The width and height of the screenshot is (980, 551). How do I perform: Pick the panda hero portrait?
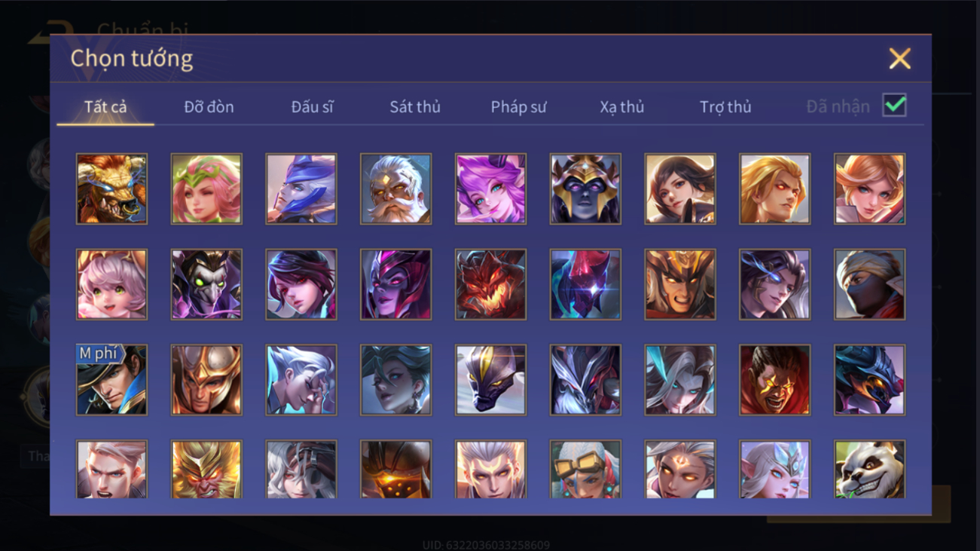tap(869, 469)
